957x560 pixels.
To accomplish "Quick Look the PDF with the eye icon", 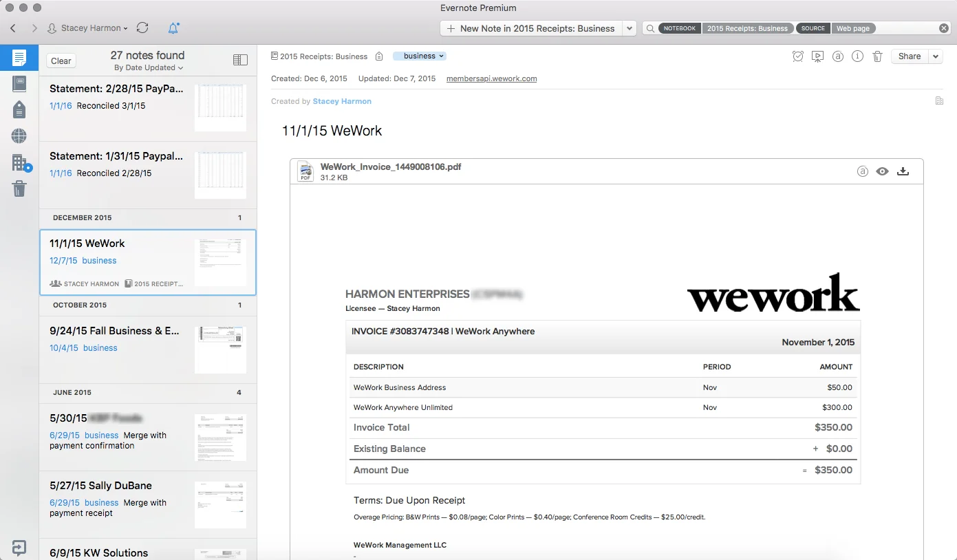I will pos(883,171).
